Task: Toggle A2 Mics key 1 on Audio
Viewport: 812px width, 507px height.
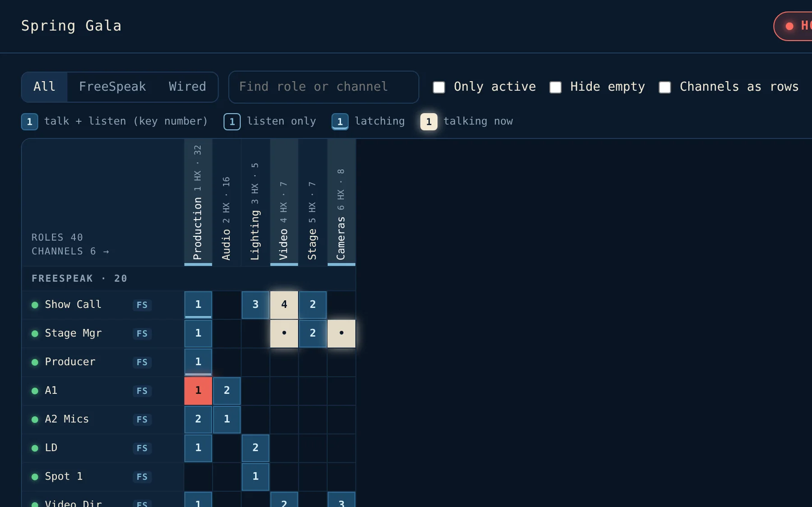Action: [226, 419]
